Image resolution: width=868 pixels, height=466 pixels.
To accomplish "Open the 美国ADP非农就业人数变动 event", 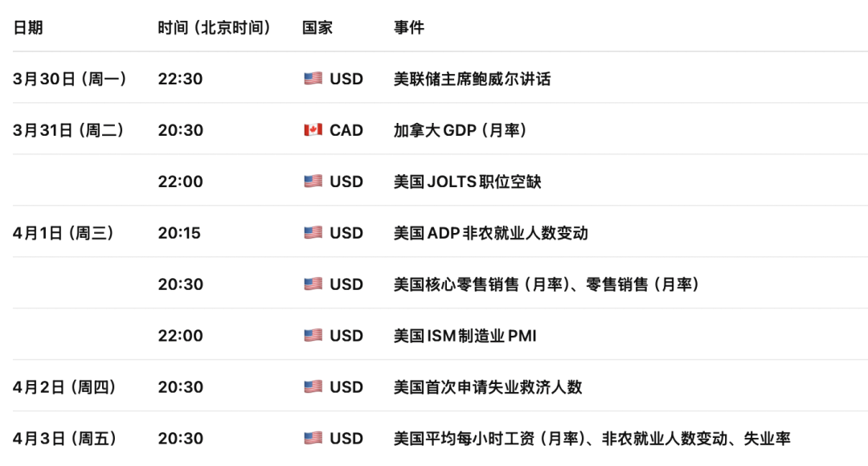I will 490,233.
